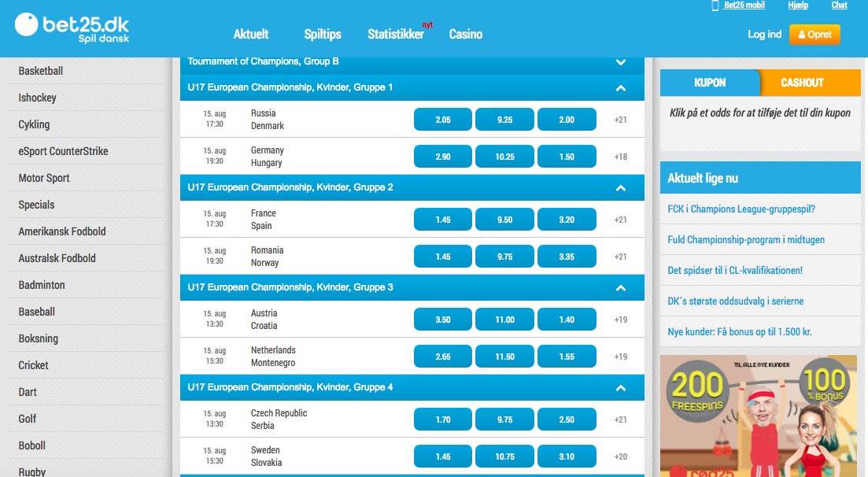Click the Log ind link
The image size is (868, 477).
[x=764, y=35]
